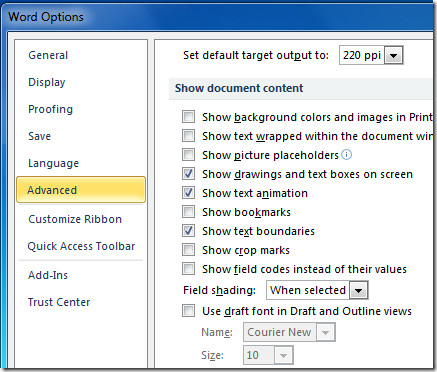Open the Trust Center category

pyautogui.click(x=59, y=302)
